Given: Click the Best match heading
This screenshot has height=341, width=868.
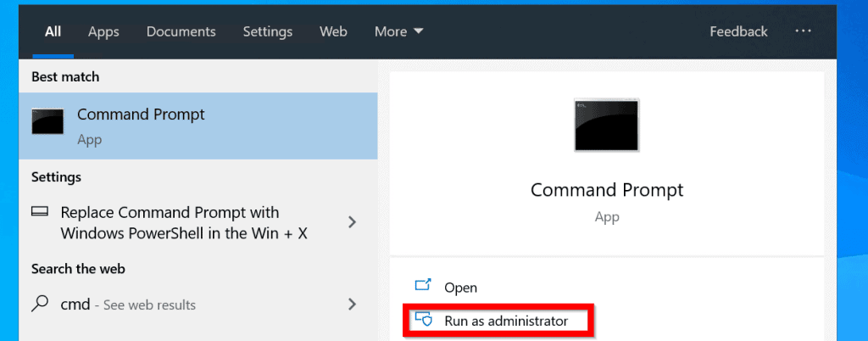Looking at the screenshot, I should (65, 77).
